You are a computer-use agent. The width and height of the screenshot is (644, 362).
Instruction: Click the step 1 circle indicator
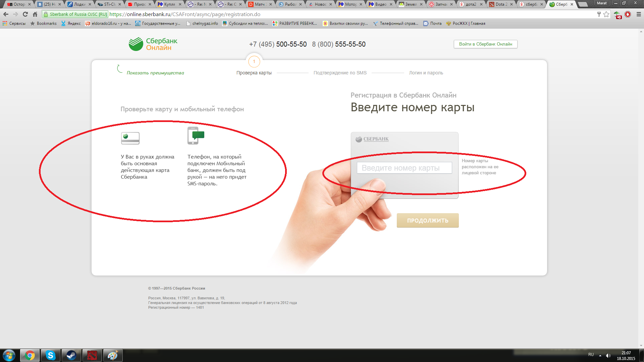pos(254,61)
